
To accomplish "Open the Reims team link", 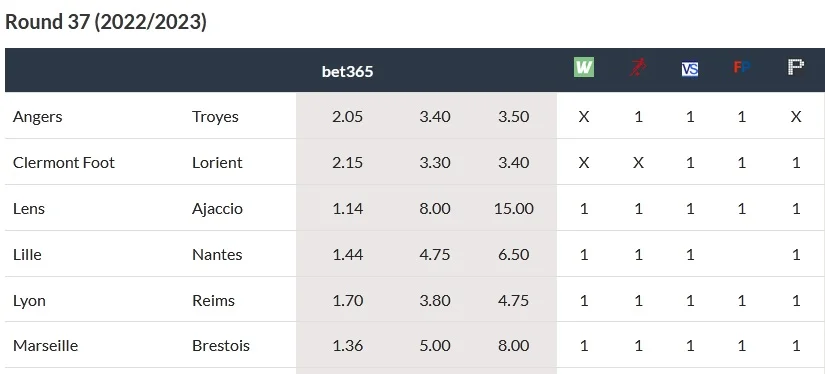I will (214, 300).
